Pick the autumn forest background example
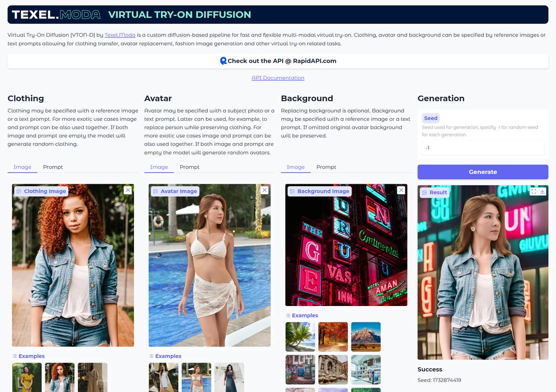This screenshot has height=392, width=556. click(333, 337)
